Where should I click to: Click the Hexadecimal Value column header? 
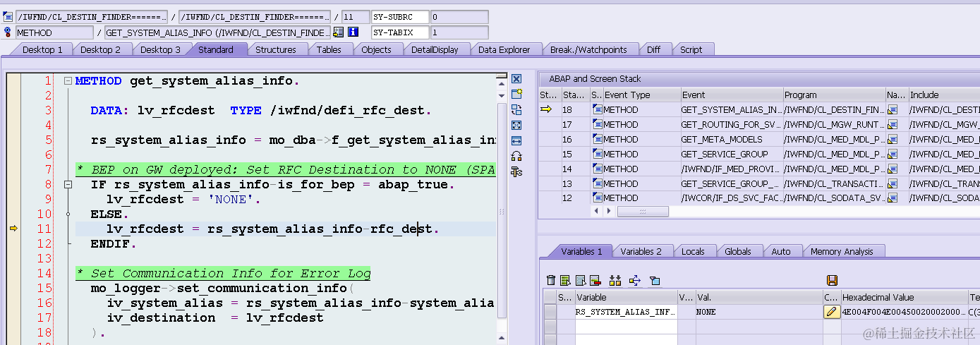pos(903,298)
